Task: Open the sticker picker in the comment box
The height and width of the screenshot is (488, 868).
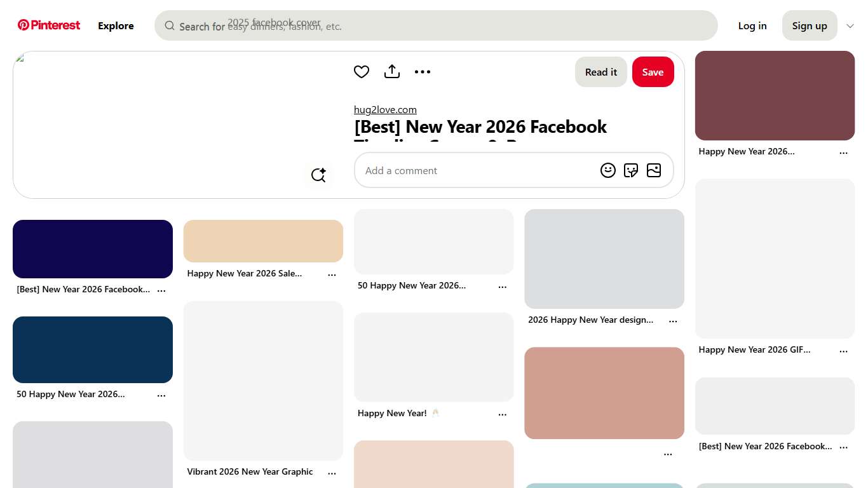Action: click(630, 170)
